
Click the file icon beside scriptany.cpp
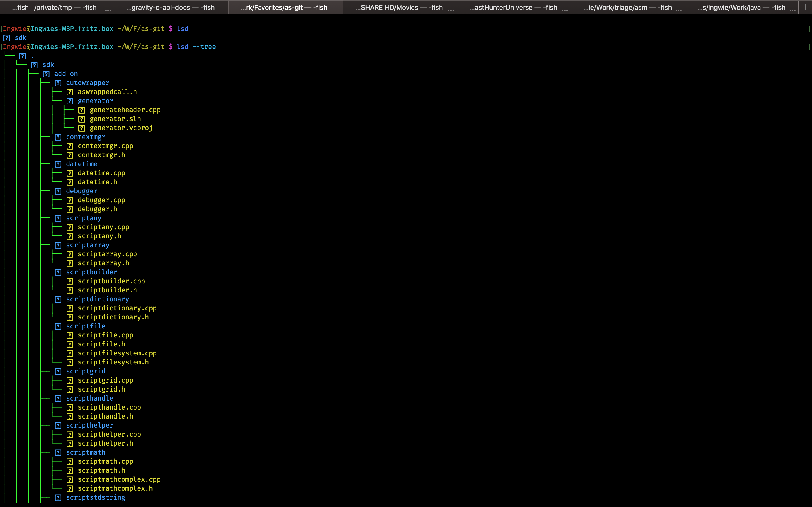click(x=70, y=227)
